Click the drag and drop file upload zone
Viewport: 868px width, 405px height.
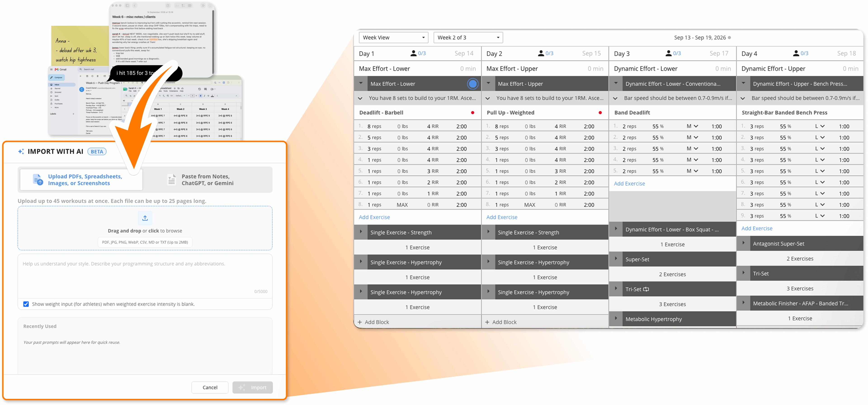pyautogui.click(x=145, y=228)
